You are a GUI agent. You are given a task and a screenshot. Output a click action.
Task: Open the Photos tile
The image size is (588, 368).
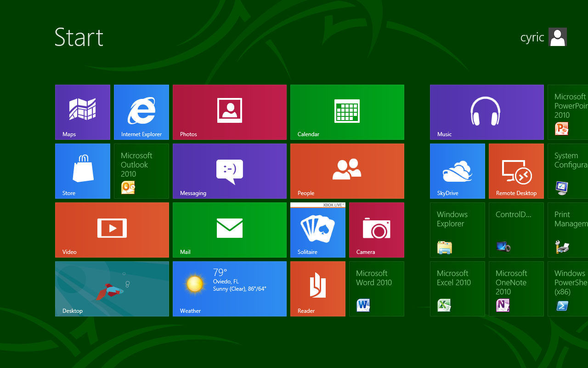coord(230,112)
